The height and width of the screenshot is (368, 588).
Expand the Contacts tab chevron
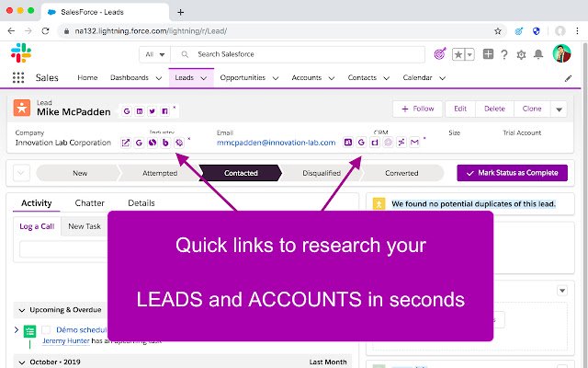(x=386, y=78)
